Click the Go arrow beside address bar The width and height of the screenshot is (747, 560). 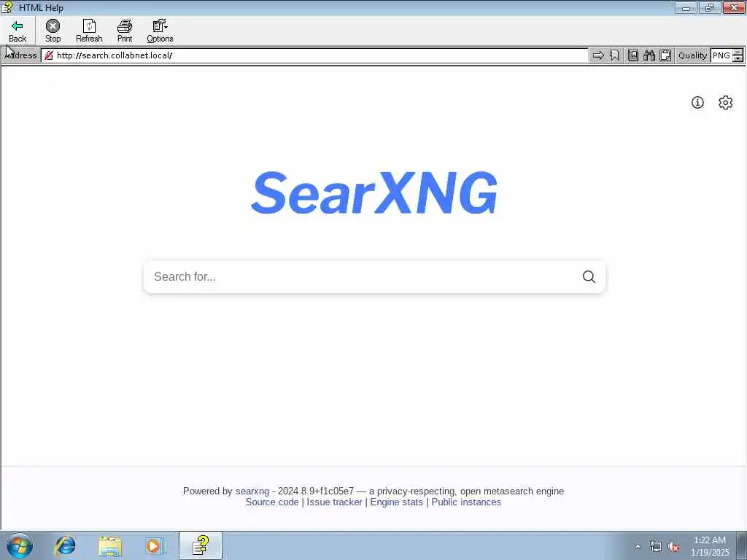598,55
